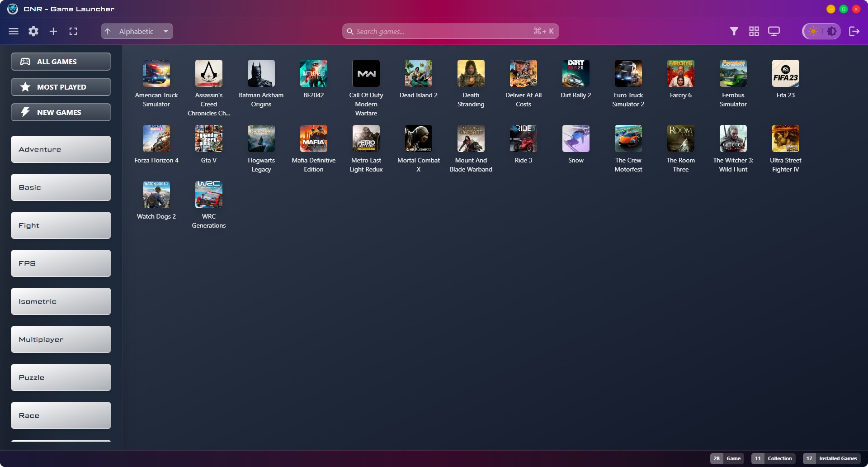Open the Isometric collection
Image resolution: width=868 pixels, height=467 pixels.
coord(61,301)
